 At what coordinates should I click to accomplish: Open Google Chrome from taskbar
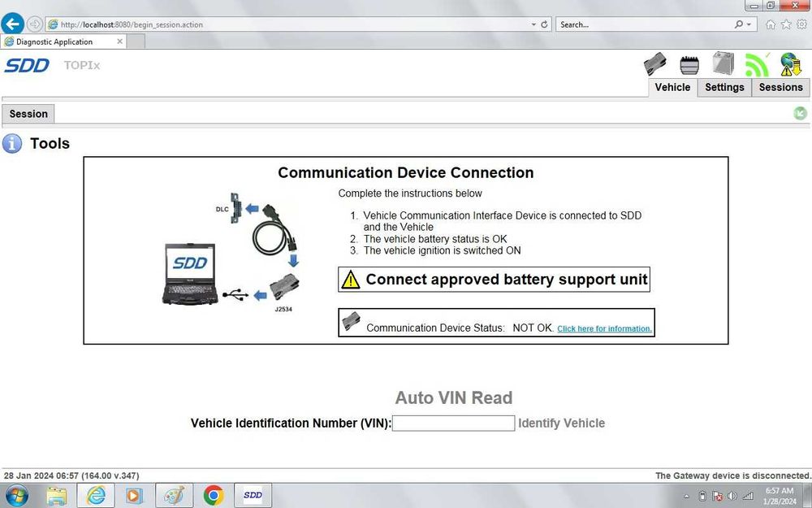(214, 496)
